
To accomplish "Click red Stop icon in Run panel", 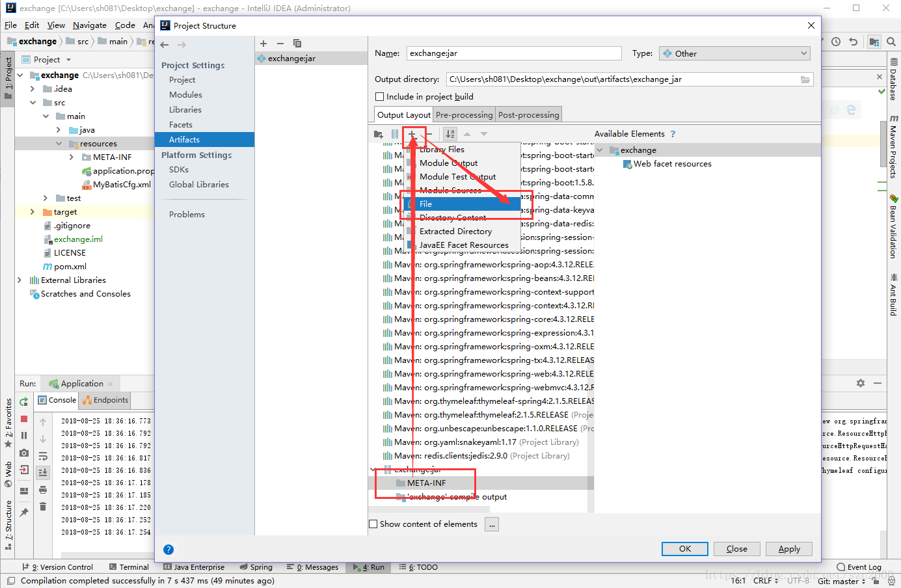I will pyautogui.click(x=24, y=419).
